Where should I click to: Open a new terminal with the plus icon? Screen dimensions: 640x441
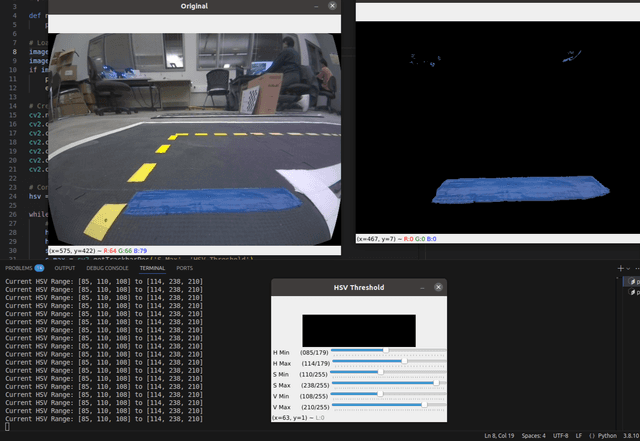(x=621, y=268)
